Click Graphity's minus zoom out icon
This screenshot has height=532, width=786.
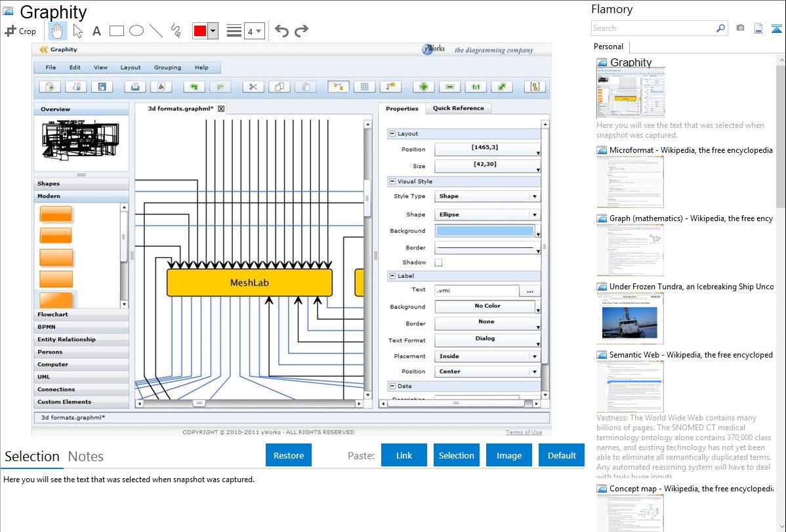[x=449, y=87]
